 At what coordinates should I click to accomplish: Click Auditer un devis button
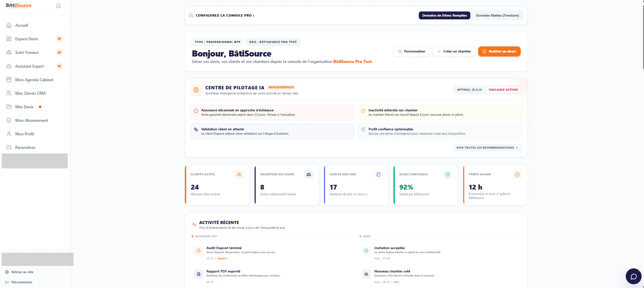click(499, 51)
